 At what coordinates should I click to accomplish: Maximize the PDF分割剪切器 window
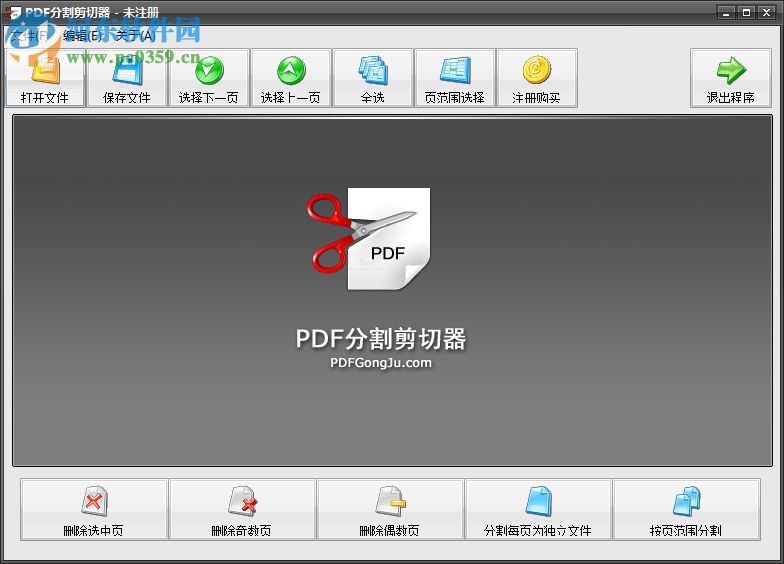[746, 12]
